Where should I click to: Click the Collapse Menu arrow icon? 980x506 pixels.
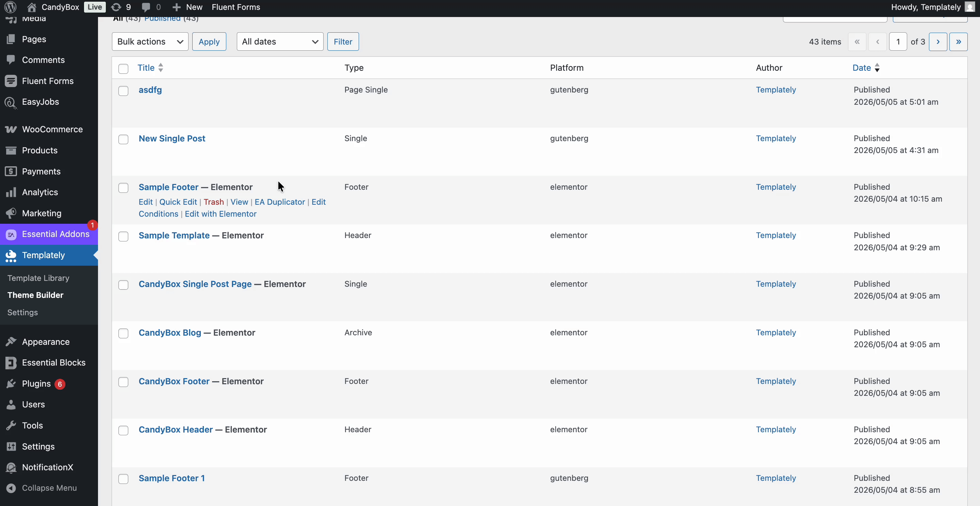tap(11, 488)
